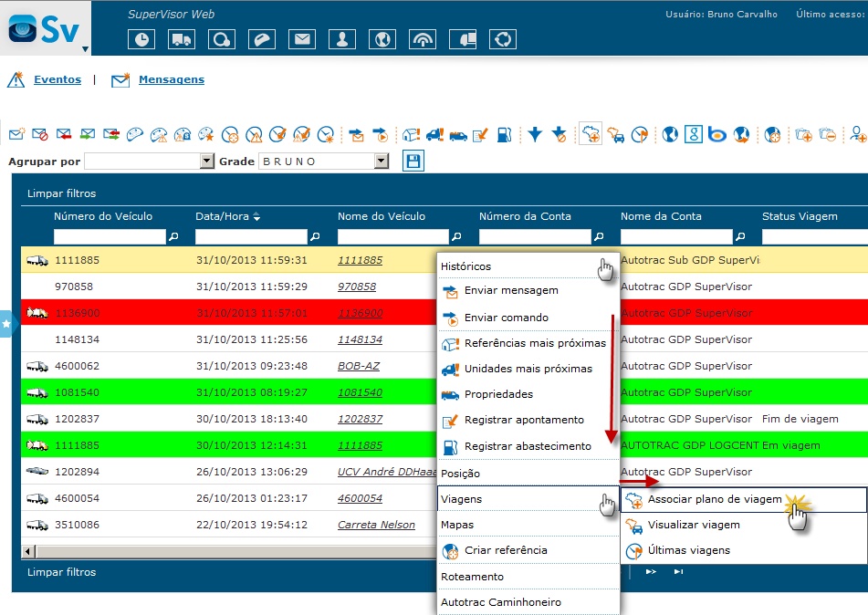Click the Bing maps 'b' toolbar icon
Screen dimensions: 868x615
716,134
